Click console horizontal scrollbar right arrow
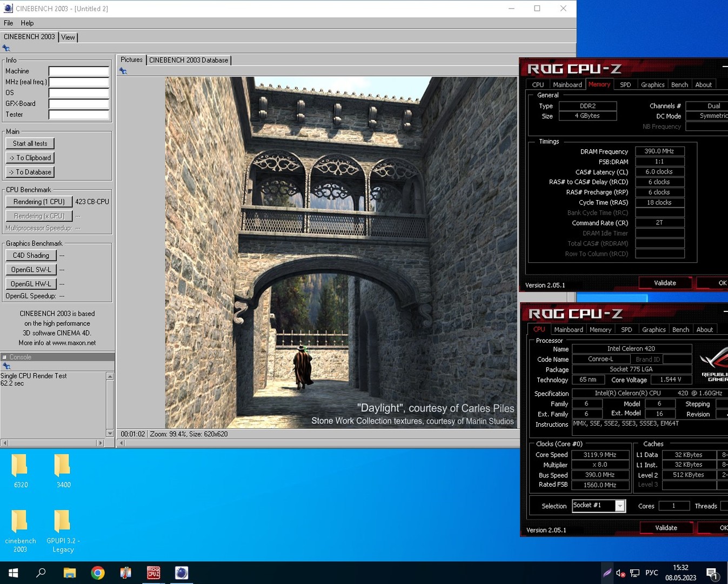 (x=101, y=443)
